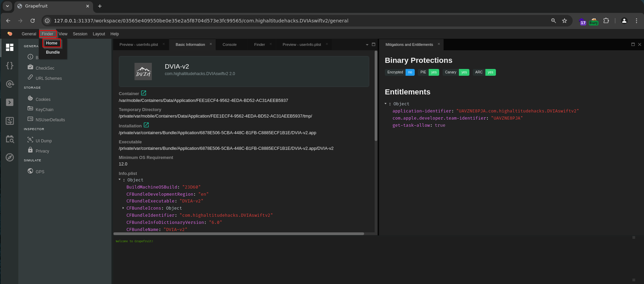The height and width of the screenshot is (284, 644).
Task: Select Home in the Finder dropdown menu
Action: point(52,43)
